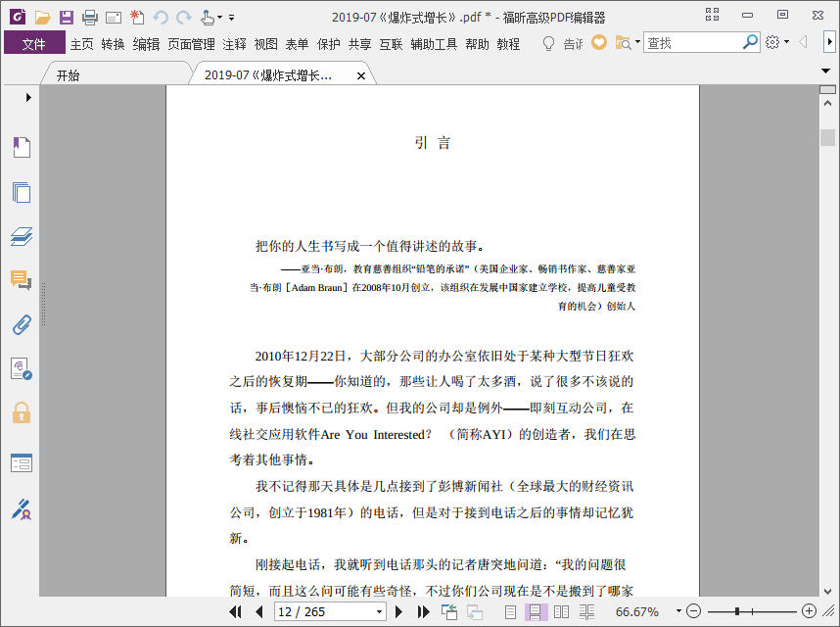Open the 注释 tab
The image size is (840, 627).
(x=235, y=44)
